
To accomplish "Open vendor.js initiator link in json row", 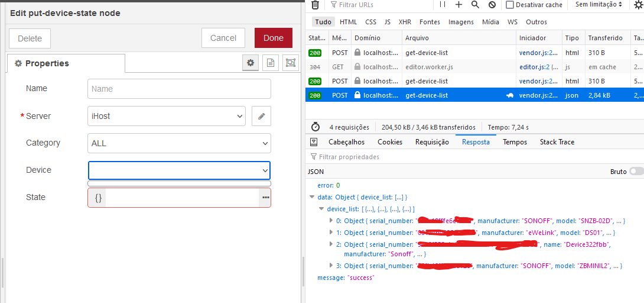I will click(x=538, y=95).
